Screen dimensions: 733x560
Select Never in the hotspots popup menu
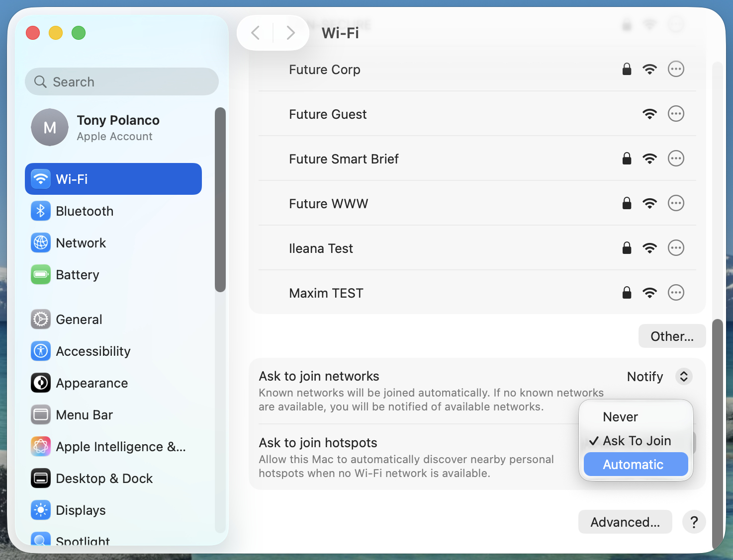pyautogui.click(x=620, y=417)
